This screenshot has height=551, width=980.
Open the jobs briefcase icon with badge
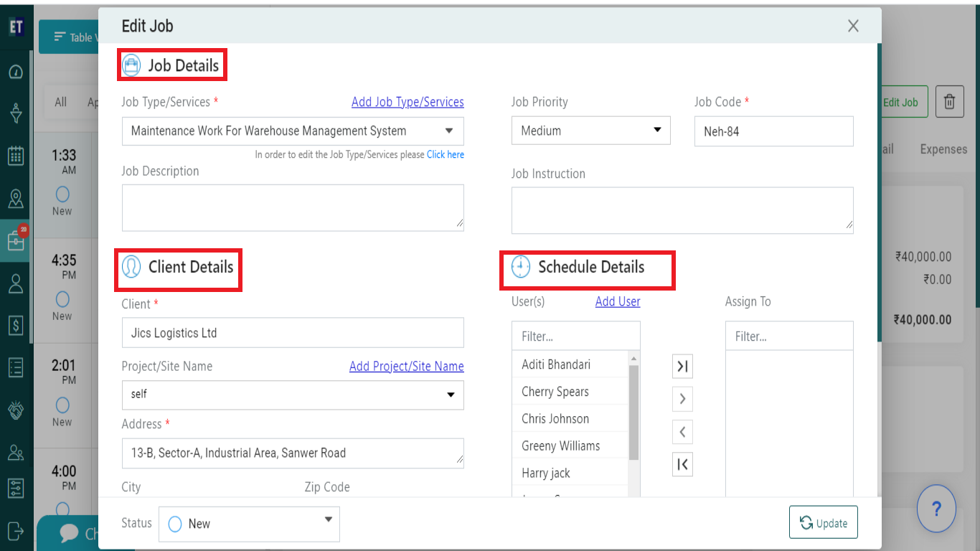tap(16, 240)
